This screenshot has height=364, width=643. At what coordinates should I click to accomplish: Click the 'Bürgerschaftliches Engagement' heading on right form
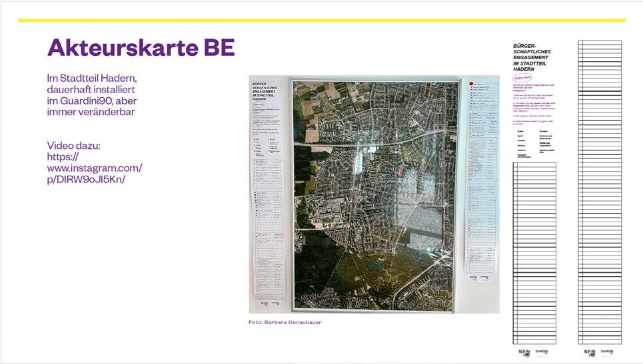pos(532,57)
